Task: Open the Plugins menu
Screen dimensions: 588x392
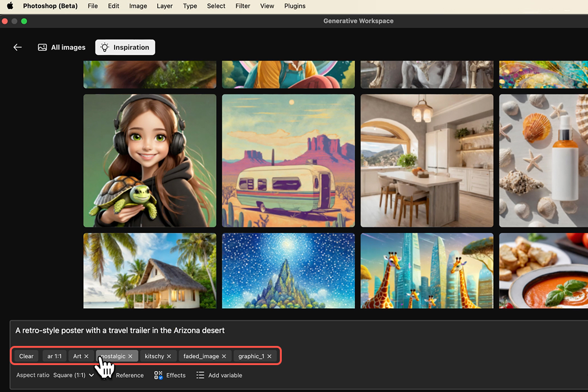Action: tap(295, 6)
